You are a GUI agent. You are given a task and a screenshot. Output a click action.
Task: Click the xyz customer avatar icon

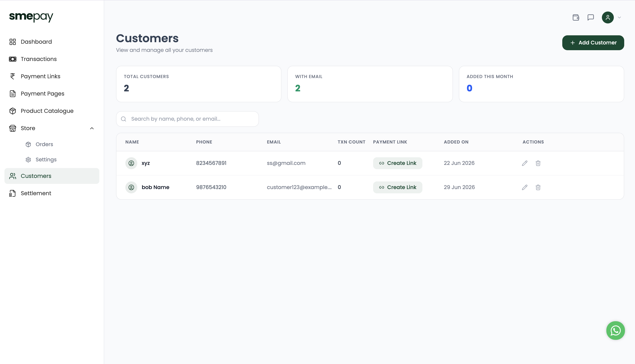(131, 163)
